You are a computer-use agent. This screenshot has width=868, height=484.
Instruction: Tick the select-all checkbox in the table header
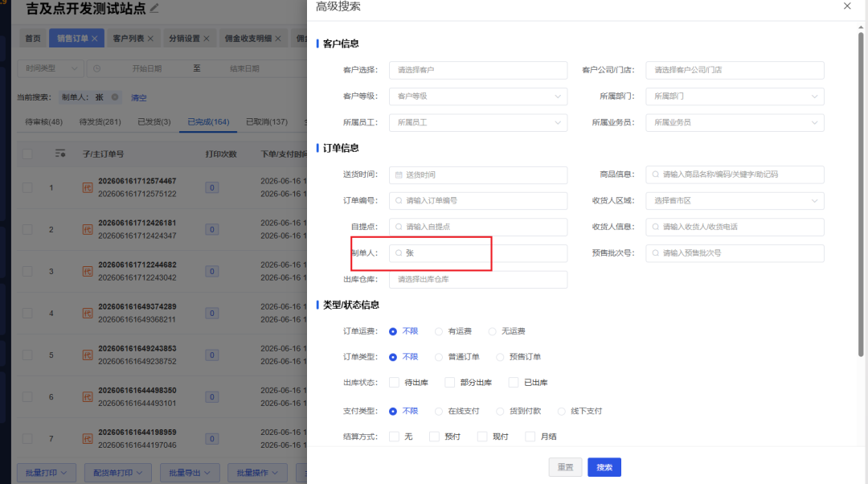tap(27, 154)
